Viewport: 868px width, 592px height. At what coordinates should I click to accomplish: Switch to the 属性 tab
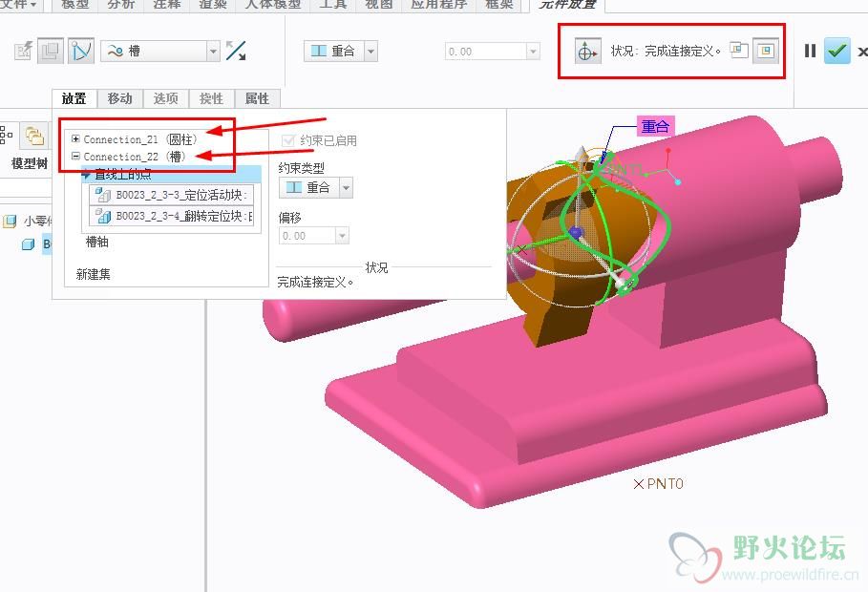tap(257, 98)
